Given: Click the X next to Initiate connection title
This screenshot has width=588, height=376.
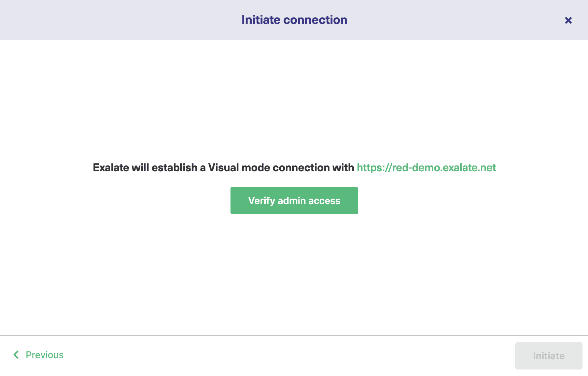Looking at the screenshot, I should [x=568, y=20].
